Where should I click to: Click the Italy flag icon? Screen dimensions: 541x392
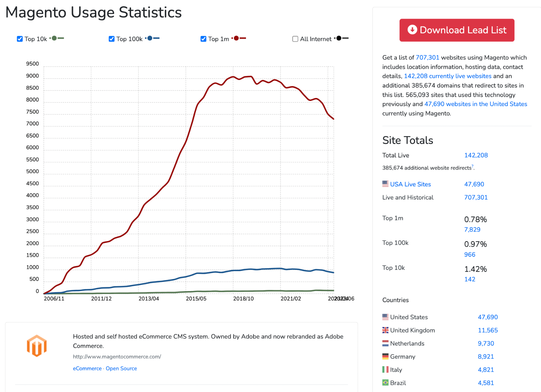pyautogui.click(x=385, y=369)
